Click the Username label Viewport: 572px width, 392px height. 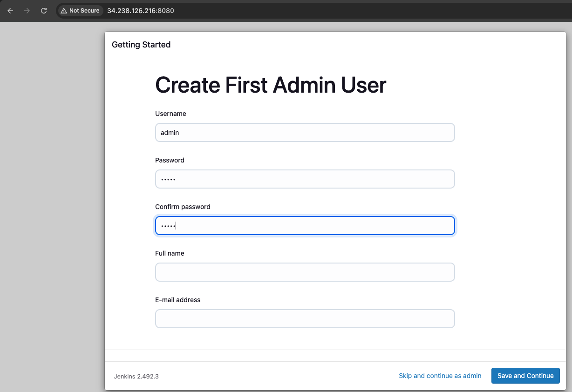[x=170, y=114]
